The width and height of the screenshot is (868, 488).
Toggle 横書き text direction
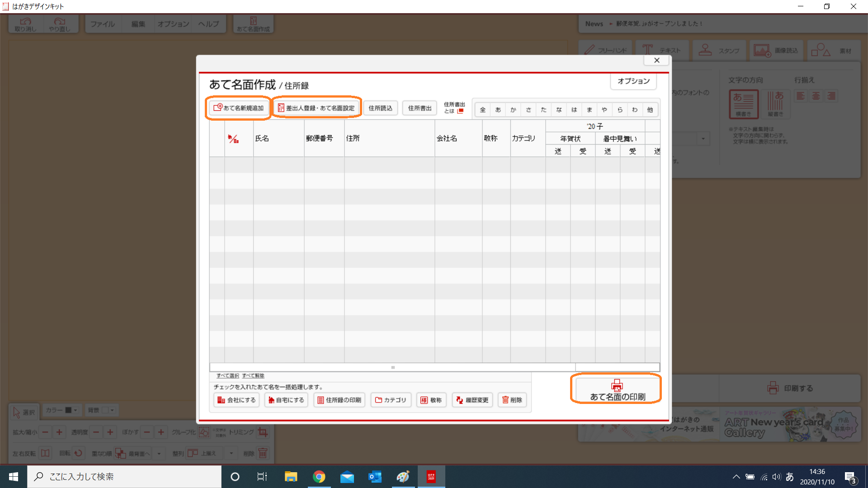point(743,104)
